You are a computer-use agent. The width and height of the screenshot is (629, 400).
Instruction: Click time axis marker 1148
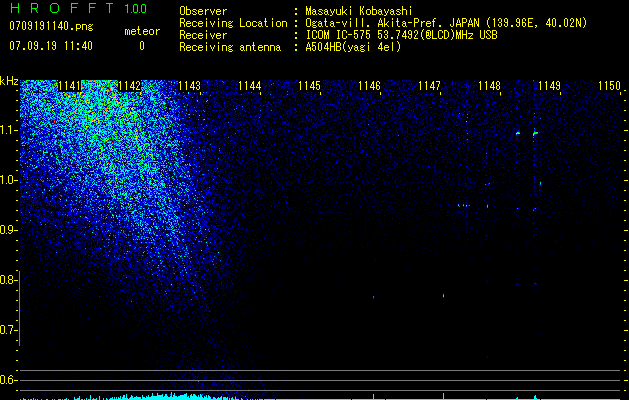[x=489, y=86]
